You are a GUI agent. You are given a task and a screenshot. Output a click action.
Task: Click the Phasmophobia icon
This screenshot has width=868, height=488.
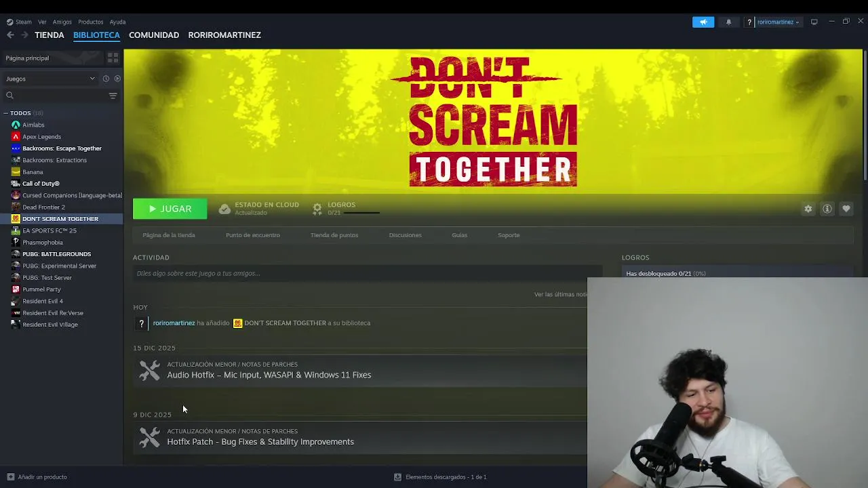coord(16,242)
